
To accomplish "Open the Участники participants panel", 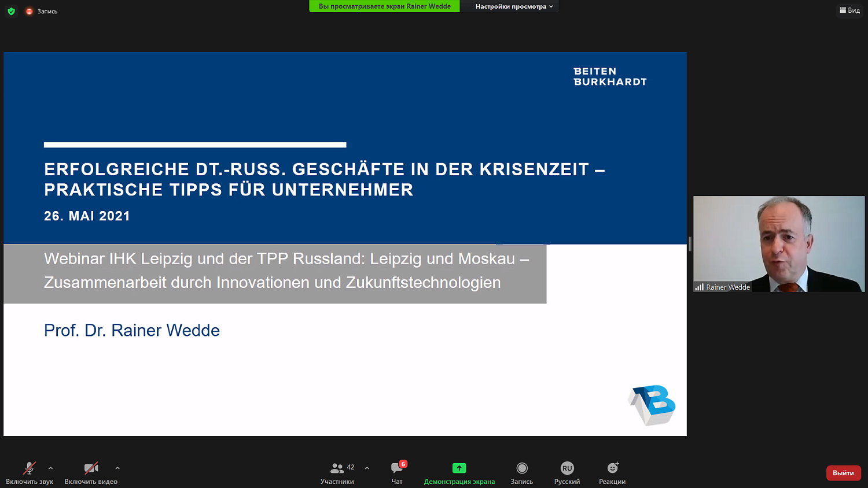I will [x=337, y=472].
